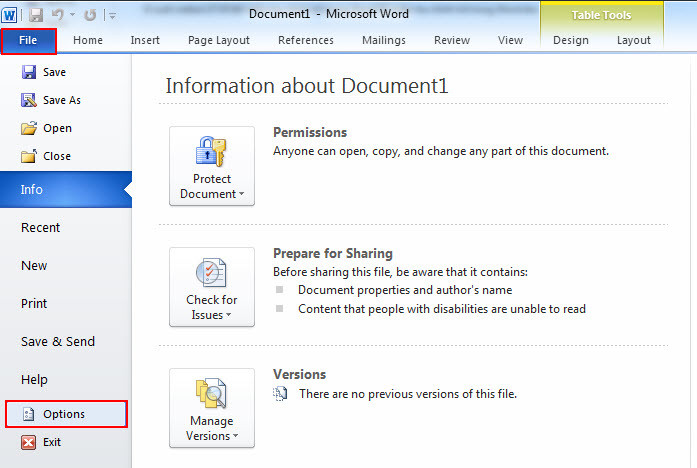Expand the Manage Versions dropdown arrow
This screenshot has width=697, height=468.
click(x=236, y=436)
